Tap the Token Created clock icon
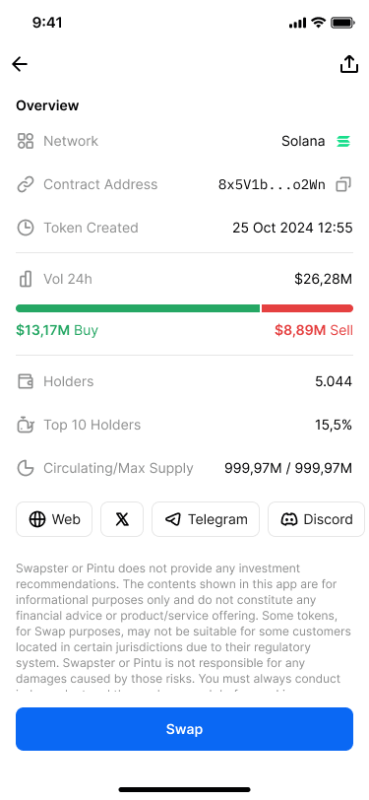 (26, 228)
